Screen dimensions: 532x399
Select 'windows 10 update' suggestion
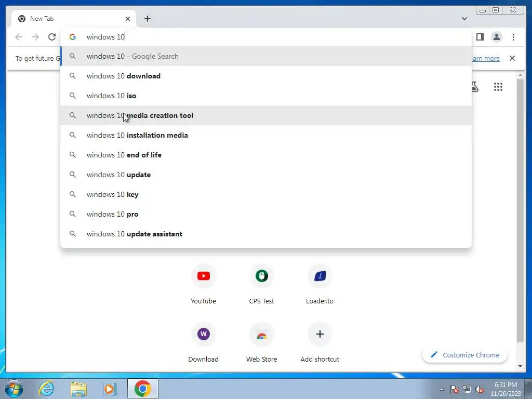(266, 175)
